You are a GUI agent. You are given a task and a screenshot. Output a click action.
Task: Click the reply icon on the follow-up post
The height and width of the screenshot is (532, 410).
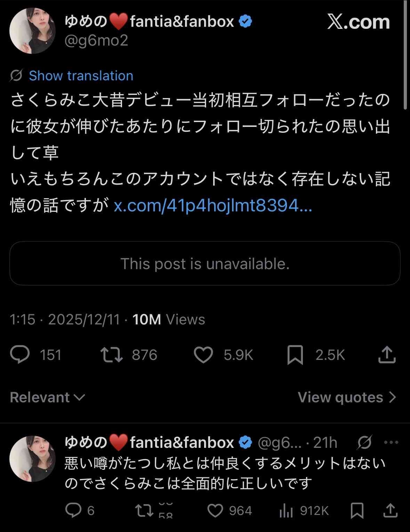(73, 510)
